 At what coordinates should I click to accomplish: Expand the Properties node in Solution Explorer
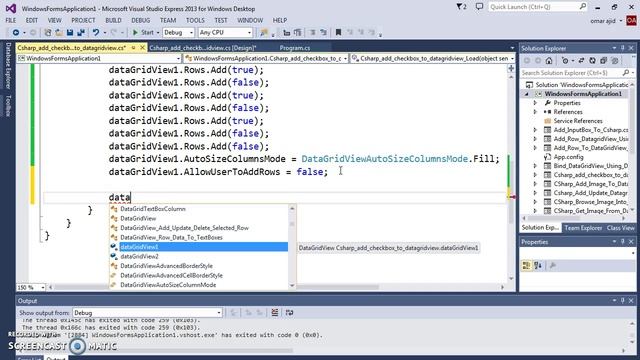pos(535,103)
